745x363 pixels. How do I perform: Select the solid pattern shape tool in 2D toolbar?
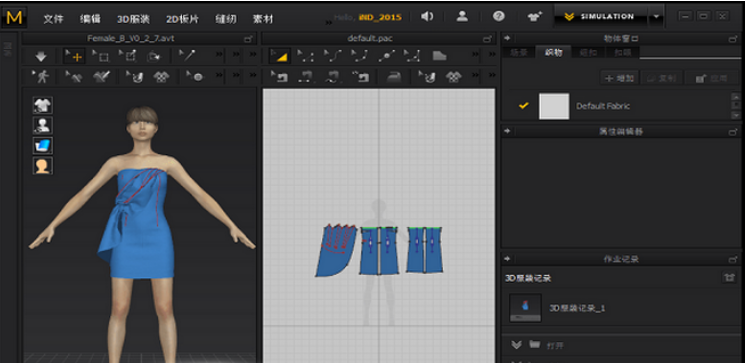pyautogui.click(x=439, y=56)
